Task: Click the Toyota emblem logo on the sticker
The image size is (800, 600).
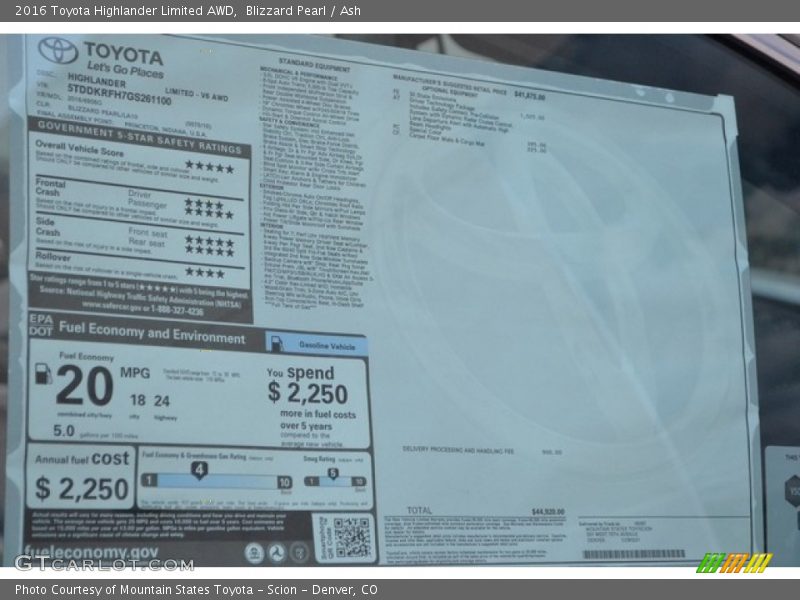Action: click(58, 51)
